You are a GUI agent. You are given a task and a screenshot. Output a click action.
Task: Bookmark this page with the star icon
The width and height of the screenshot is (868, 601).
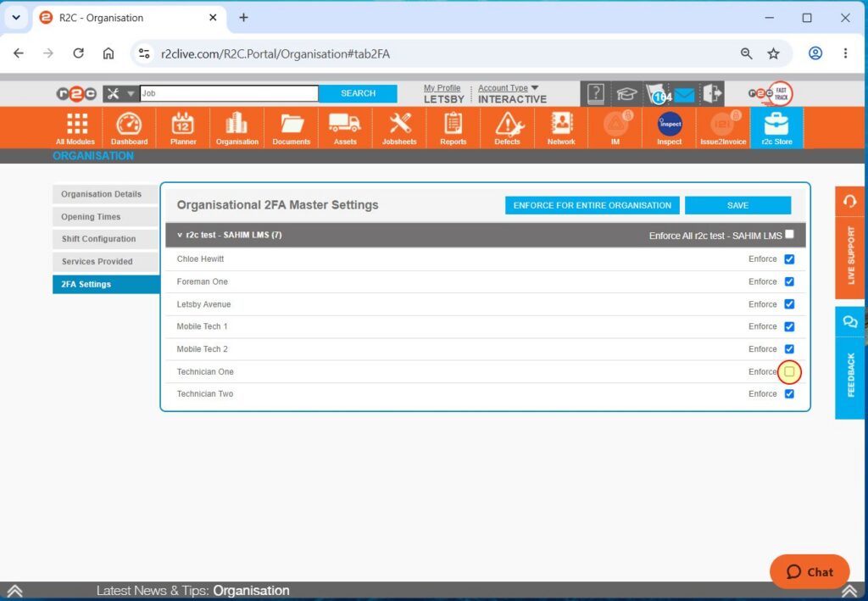click(773, 53)
